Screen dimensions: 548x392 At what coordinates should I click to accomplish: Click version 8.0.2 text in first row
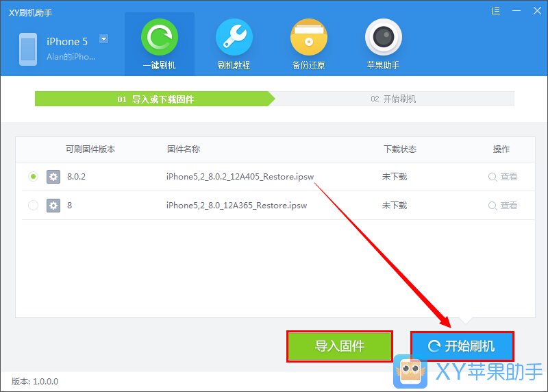point(76,177)
